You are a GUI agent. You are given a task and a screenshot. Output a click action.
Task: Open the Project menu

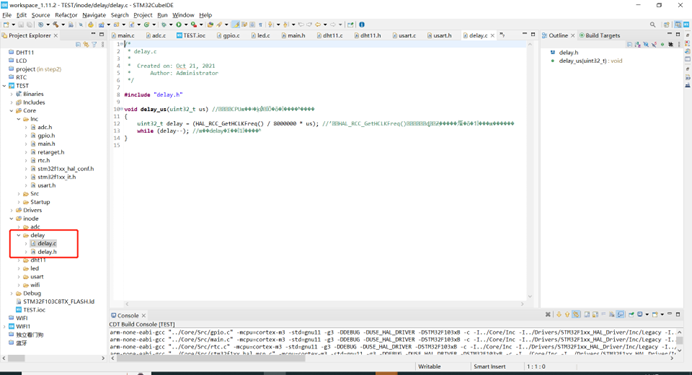point(143,15)
